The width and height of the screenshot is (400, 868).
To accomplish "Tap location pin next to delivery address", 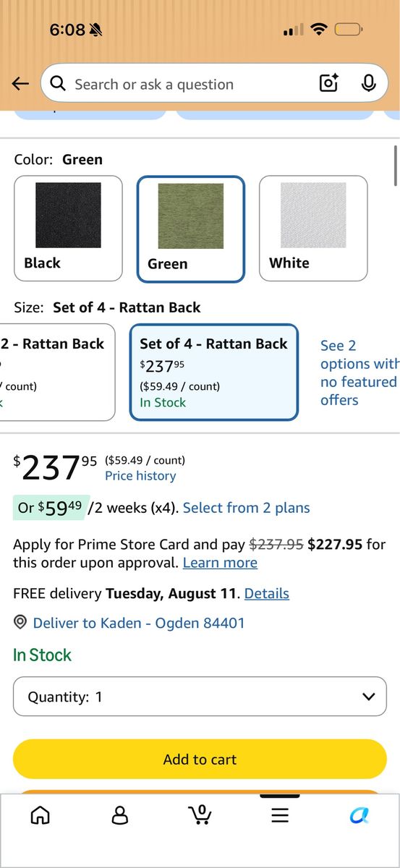I will [20, 623].
